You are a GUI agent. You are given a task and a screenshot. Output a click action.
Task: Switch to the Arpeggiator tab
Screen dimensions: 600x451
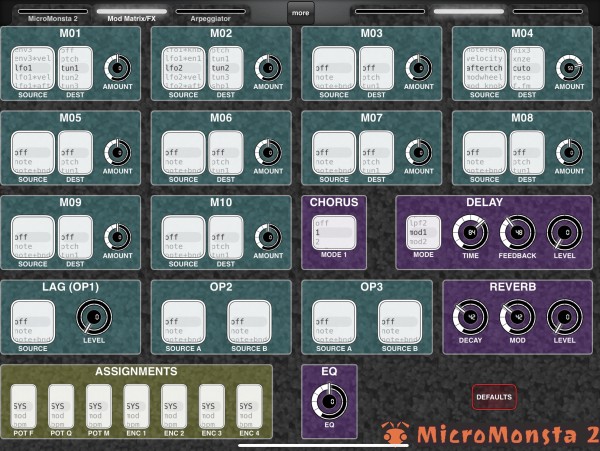(210, 15)
